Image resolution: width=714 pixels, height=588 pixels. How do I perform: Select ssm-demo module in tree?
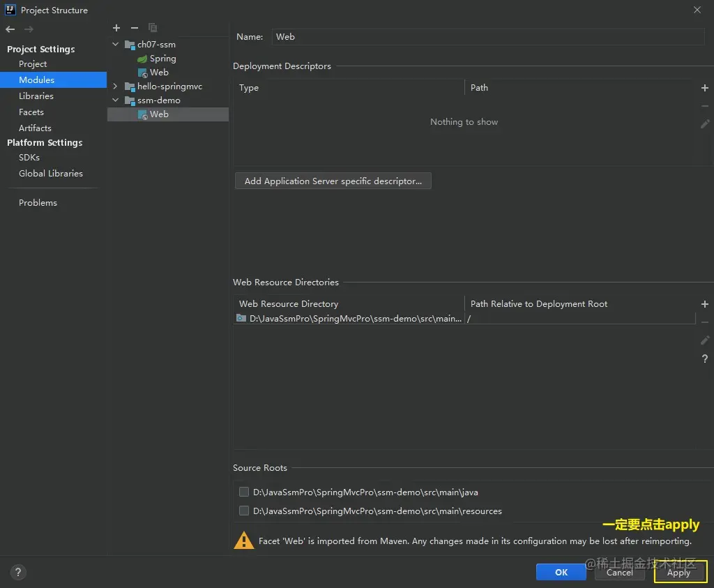[x=158, y=100]
